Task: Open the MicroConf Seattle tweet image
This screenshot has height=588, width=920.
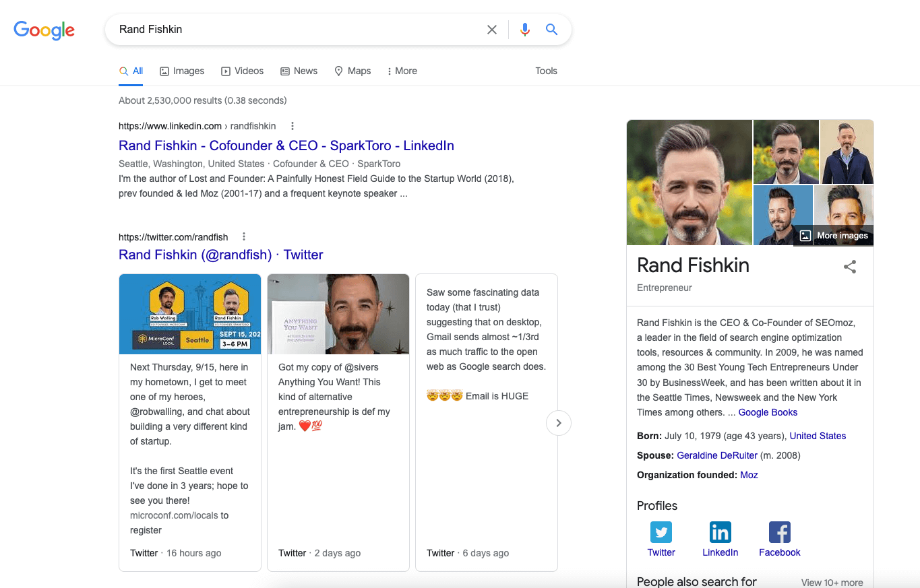Action: click(190, 314)
